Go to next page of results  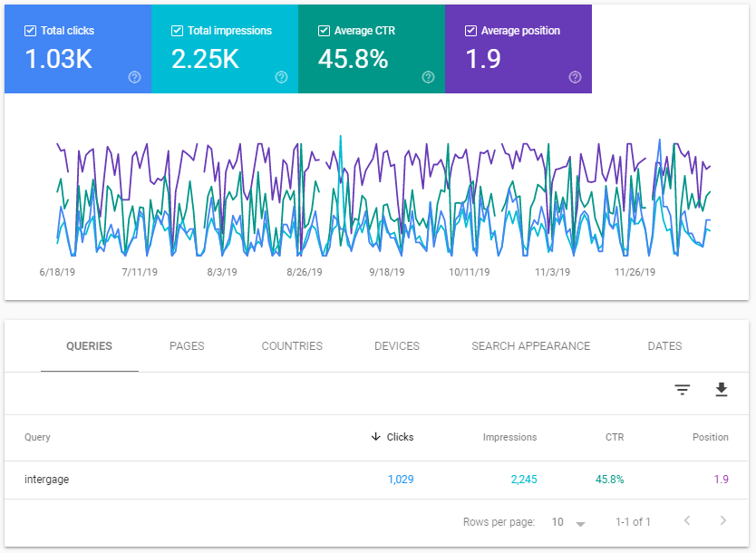[x=722, y=521]
